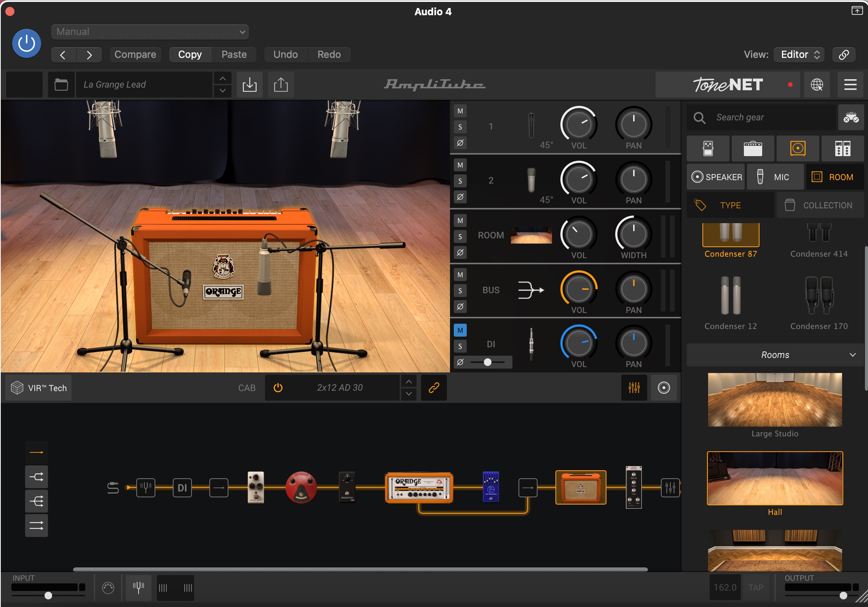Click the Paste button
Screen dimensions: 868x607
[234, 54]
